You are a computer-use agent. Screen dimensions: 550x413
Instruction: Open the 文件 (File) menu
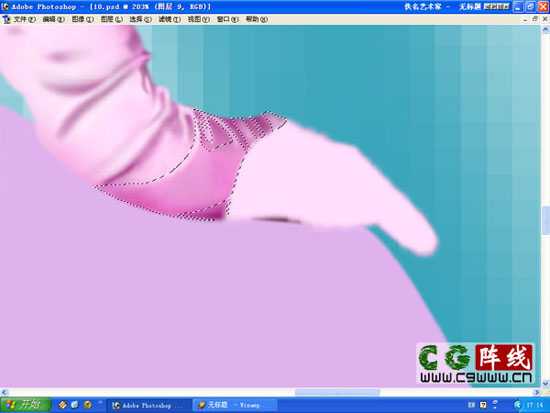24,20
